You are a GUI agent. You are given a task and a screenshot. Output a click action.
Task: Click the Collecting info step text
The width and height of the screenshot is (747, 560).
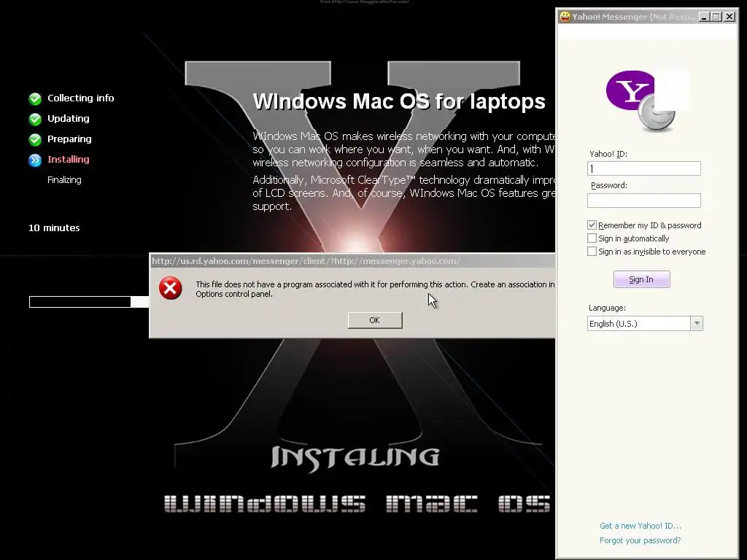point(80,98)
